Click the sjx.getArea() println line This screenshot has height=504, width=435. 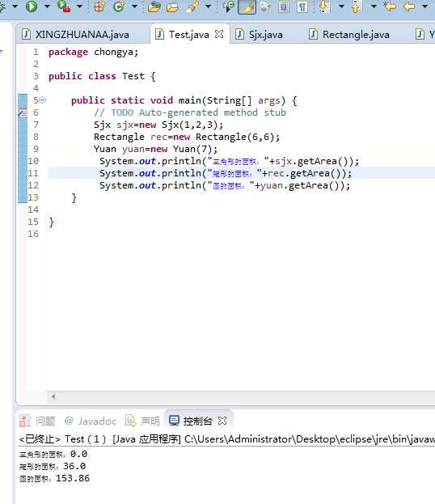229,161
